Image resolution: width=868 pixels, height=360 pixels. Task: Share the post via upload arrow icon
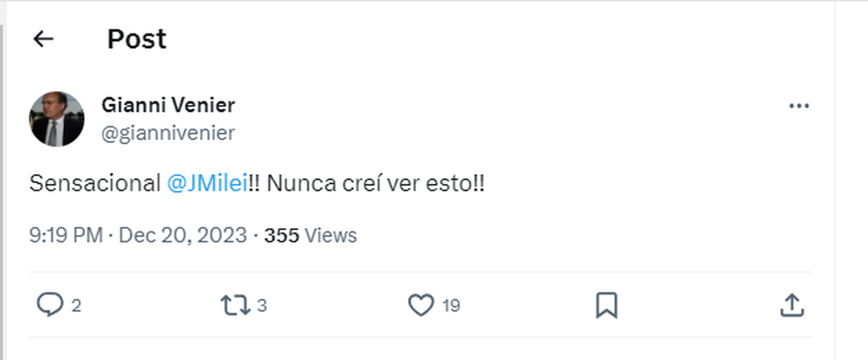point(792,305)
